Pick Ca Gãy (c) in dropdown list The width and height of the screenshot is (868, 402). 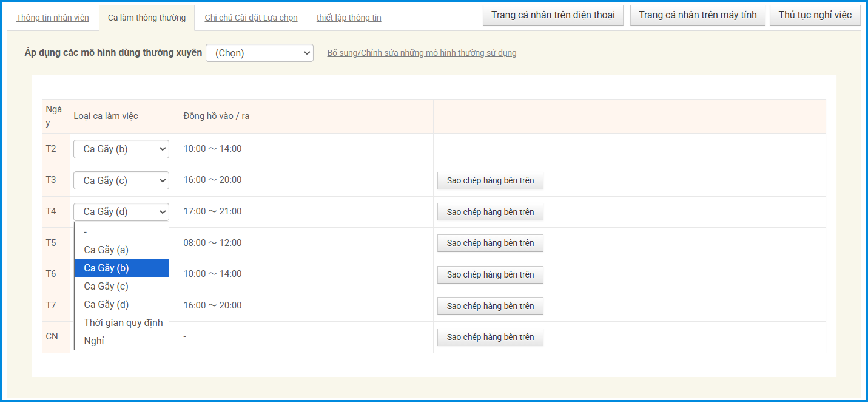click(106, 286)
